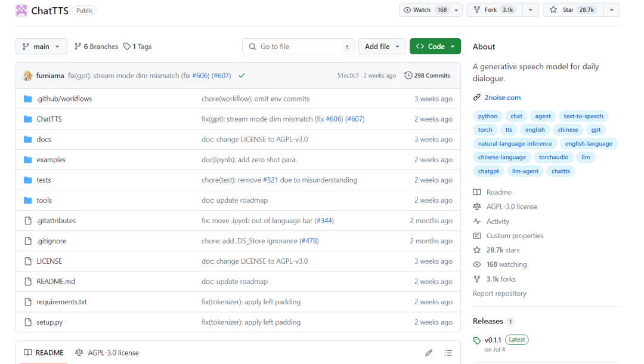The height and width of the screenshot is (364, 644).
Task: Switch to the AGPL-3.0 license tab
Action: 107,353
